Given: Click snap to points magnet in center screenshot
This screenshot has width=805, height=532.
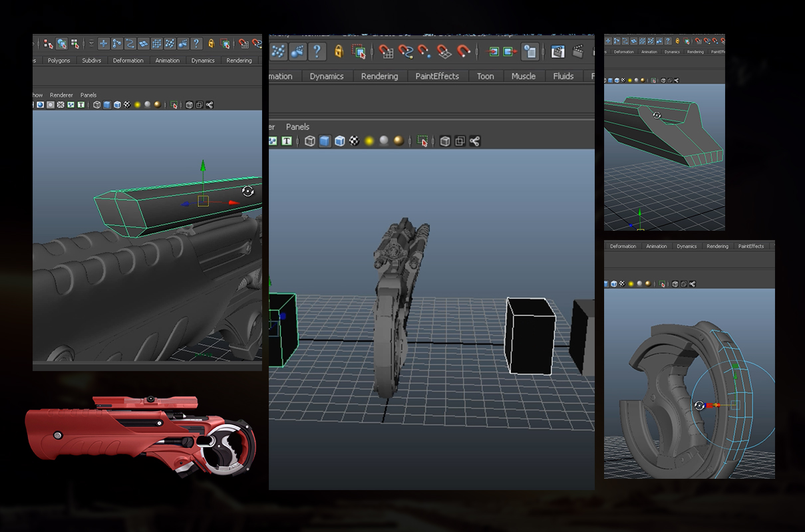Looking at the screenshot, I should click(424, 51).
